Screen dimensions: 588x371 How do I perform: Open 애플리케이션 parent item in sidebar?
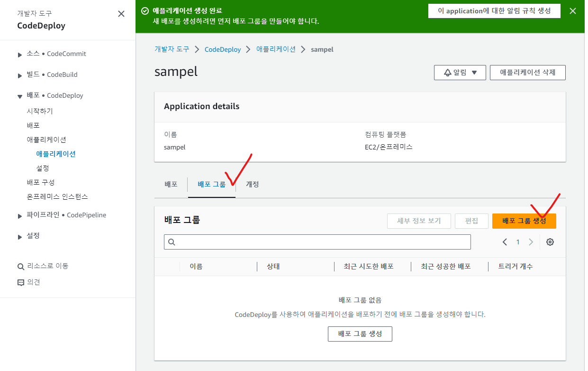click(46, 139)
